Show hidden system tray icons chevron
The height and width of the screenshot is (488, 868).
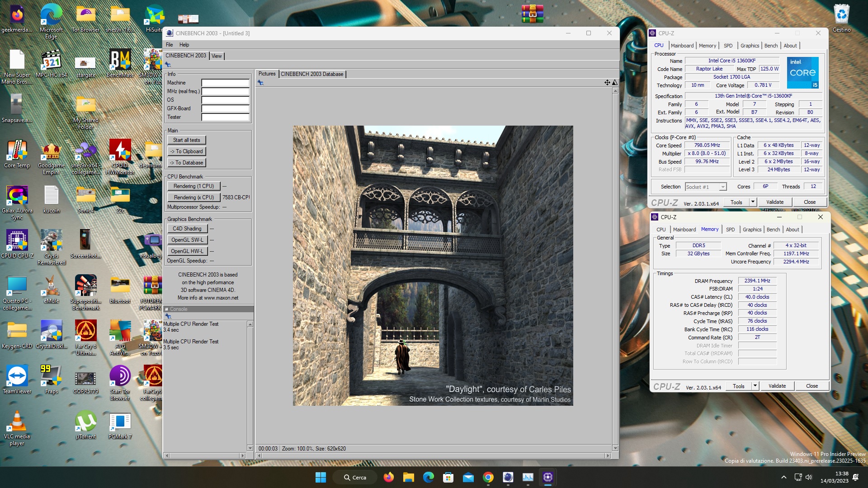pyautogui.click(x=783, y=477)
